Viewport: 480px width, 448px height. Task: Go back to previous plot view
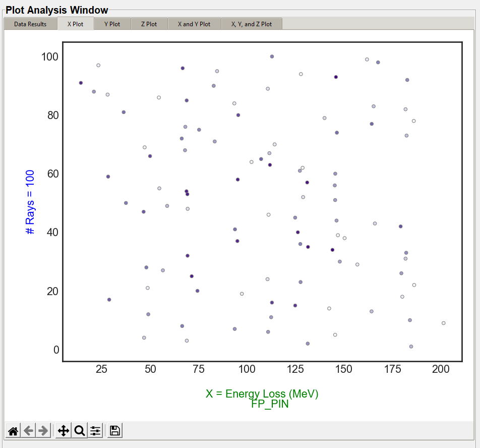(29, 431)
